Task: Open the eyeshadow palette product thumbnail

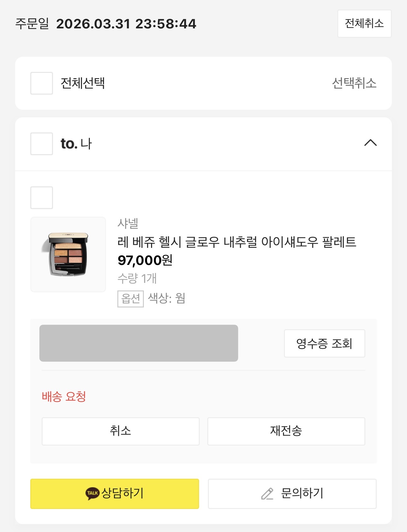Action: [x=68, y=254]
